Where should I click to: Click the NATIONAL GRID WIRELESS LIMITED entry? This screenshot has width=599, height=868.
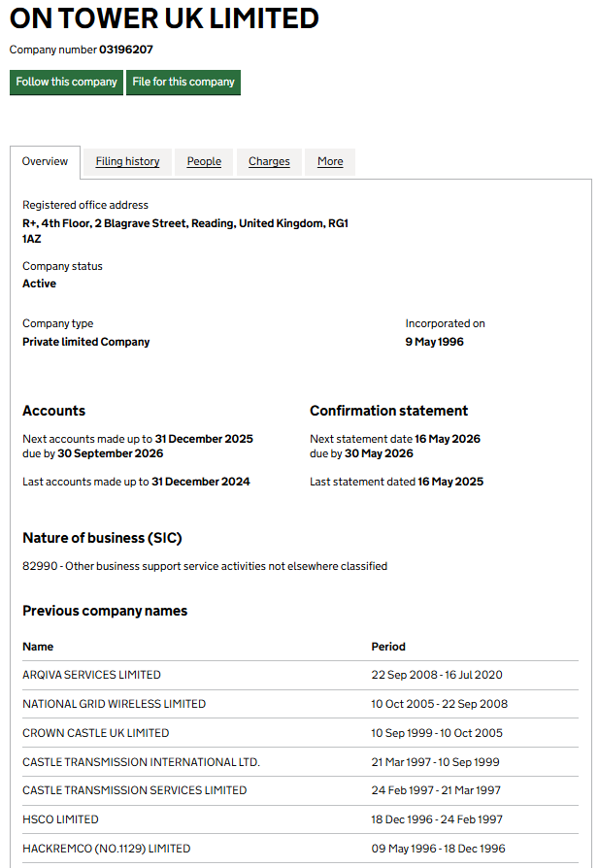coord(115,704)
